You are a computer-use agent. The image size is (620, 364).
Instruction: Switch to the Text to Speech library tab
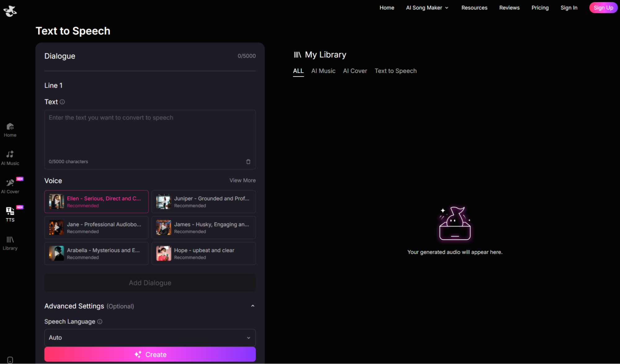point(395,71)
